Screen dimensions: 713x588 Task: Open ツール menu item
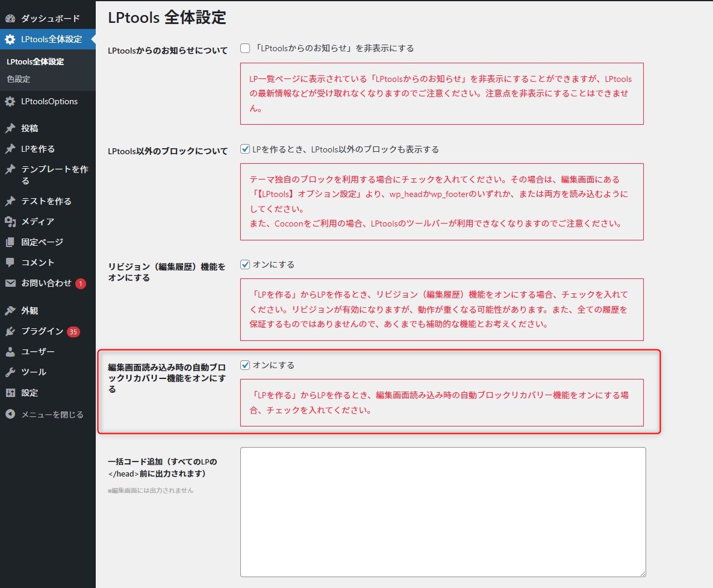pos(48,372)
